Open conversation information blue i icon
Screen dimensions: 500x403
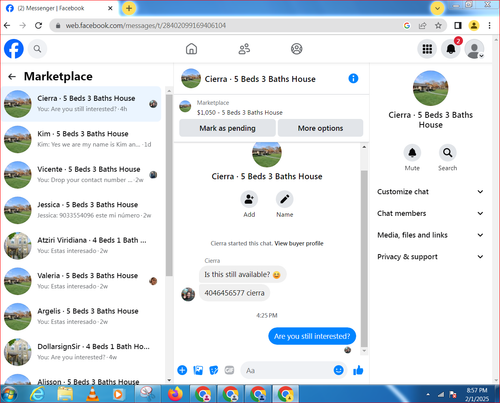pos(353,78)
